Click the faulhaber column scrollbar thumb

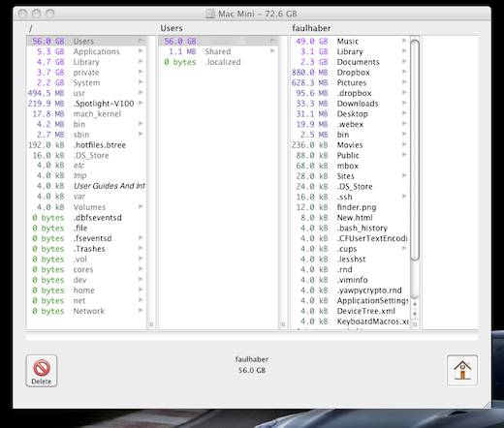click(415, 149)
